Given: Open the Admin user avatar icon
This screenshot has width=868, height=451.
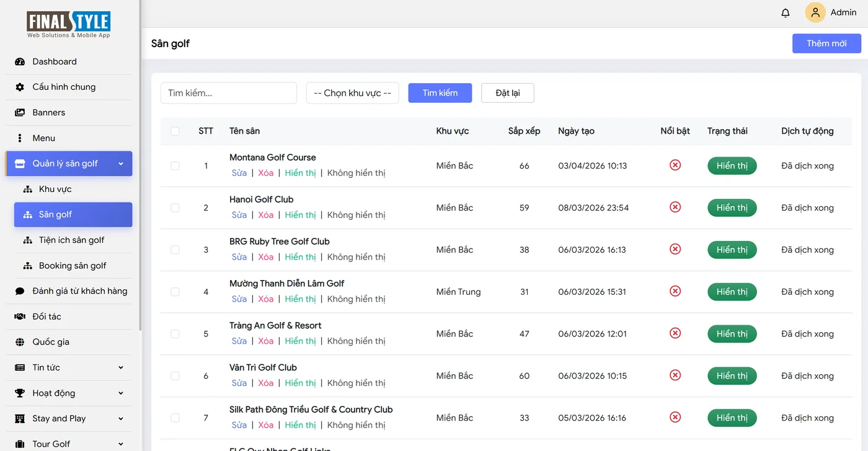Looking at the screenshot, I should point(815,12).
